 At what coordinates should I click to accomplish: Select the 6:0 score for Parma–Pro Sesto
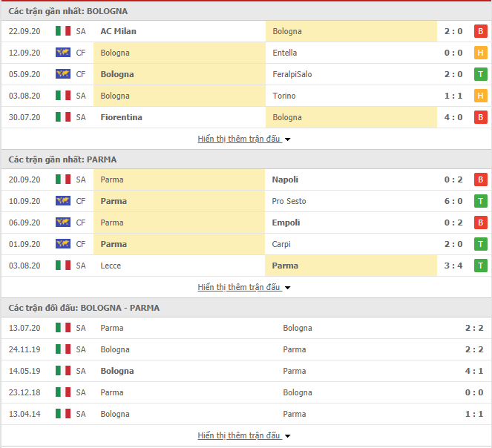tap(453, 201)
